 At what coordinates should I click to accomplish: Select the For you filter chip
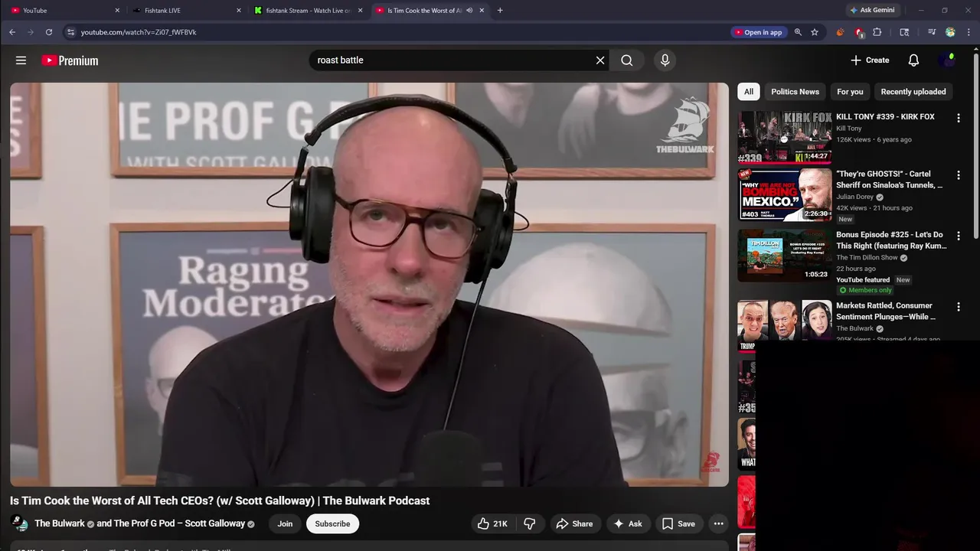850,92
